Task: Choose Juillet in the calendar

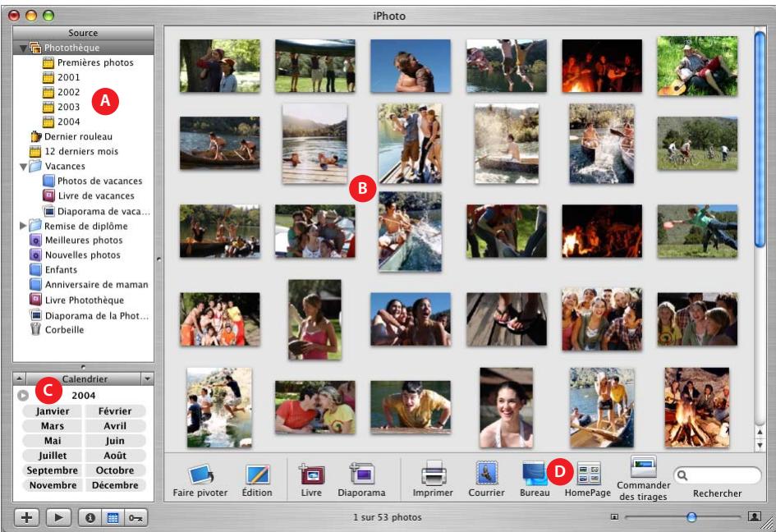Action: [53, 456]
